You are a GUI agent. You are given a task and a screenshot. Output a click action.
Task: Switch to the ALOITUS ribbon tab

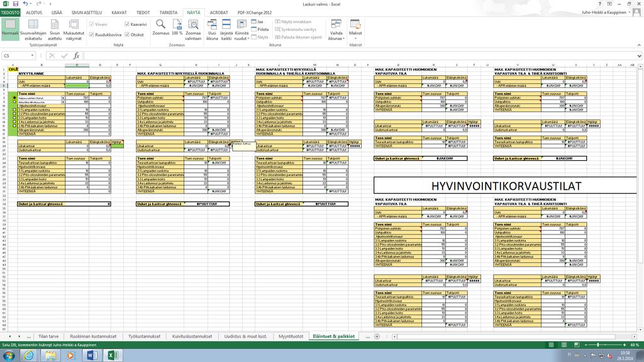34,13
